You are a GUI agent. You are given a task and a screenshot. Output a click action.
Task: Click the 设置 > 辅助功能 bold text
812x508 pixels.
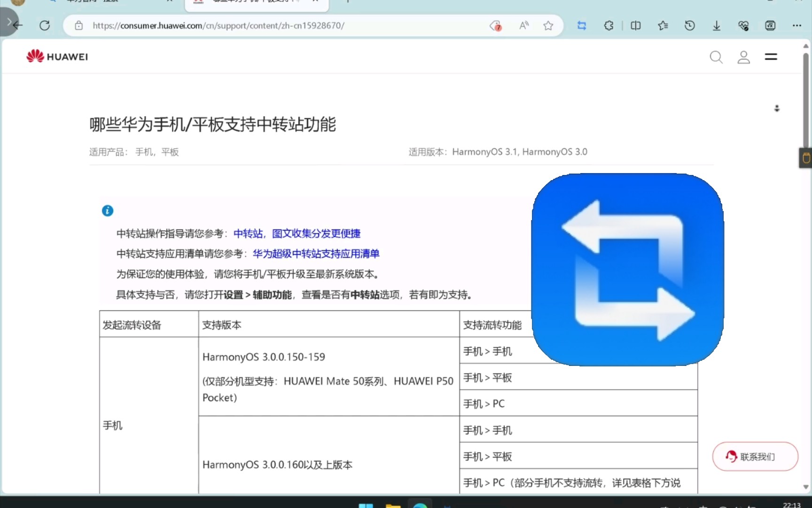258,294
